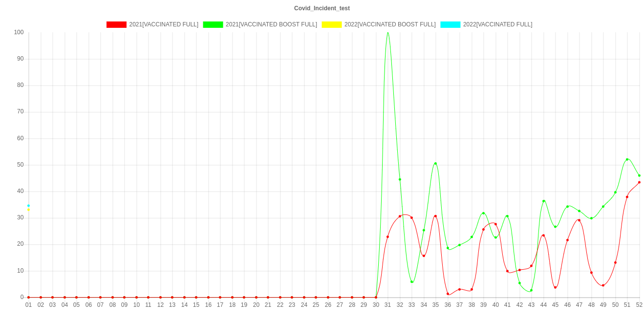The image size is (644, 322).
Task: Click the green 2021[VACCINATED BOOST FULL] legend swatch
Action: click(213, 24)
